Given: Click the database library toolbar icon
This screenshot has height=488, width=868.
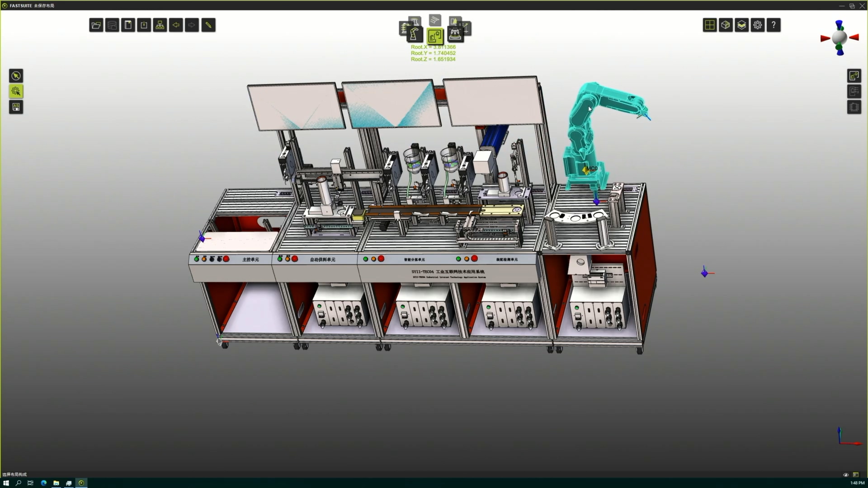Looking at the screenshot, I should (112, 25).
